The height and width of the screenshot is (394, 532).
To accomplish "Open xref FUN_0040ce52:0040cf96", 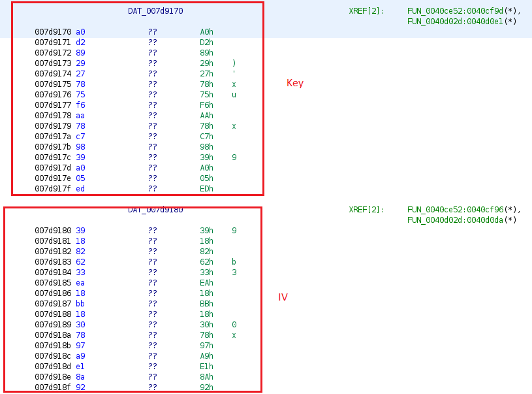I will click(456, 210).
